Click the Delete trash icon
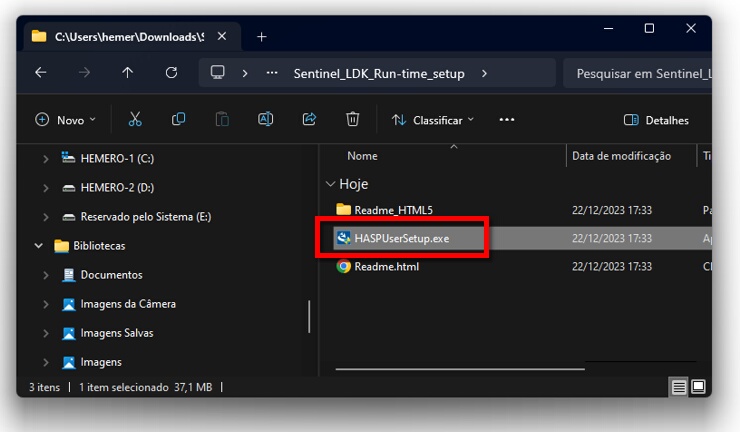 (x=353, y=119)
